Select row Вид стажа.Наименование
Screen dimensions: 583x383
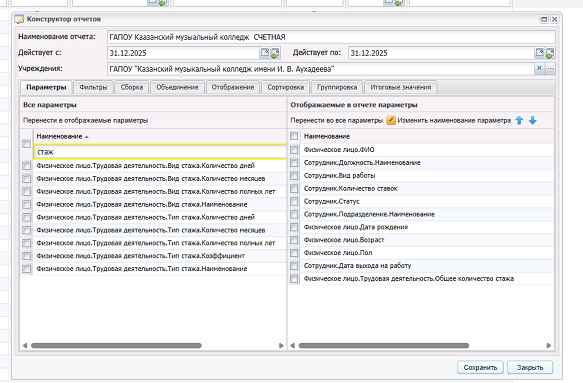[153, 205]
